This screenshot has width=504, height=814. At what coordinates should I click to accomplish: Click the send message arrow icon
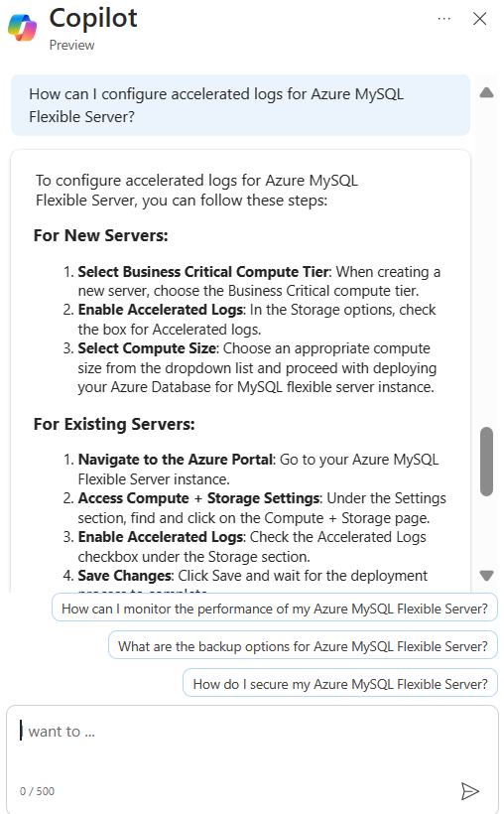click(x=469, y=790)
